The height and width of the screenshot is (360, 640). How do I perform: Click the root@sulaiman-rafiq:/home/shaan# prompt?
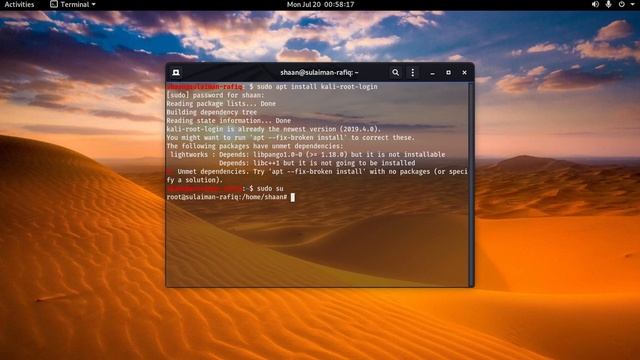(x=227, y=197)
